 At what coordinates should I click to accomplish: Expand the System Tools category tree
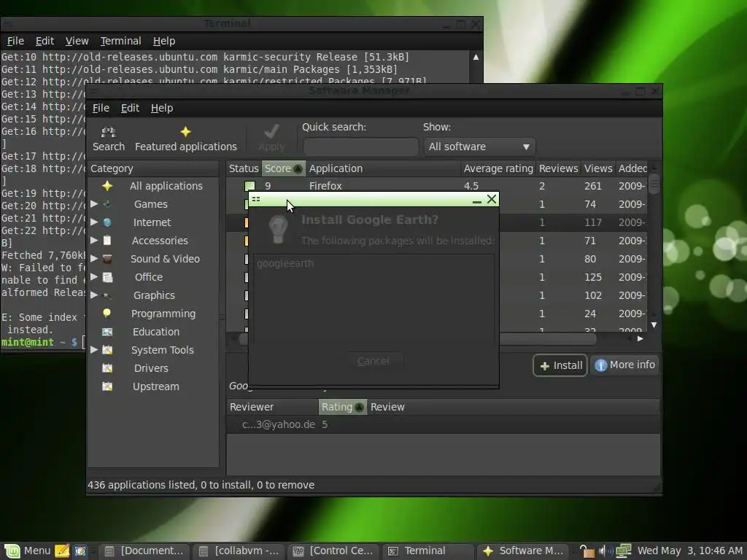94,349
